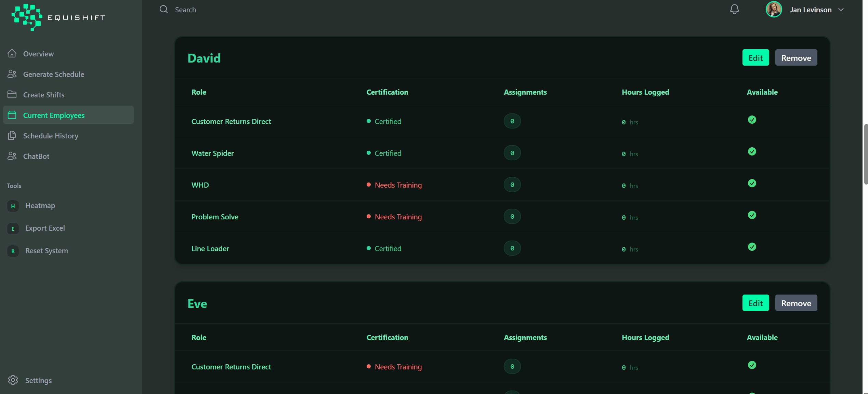The image size is (868, 394).
Task: Click Needs Training status for David's WHD
Action: tap(394, 185)
